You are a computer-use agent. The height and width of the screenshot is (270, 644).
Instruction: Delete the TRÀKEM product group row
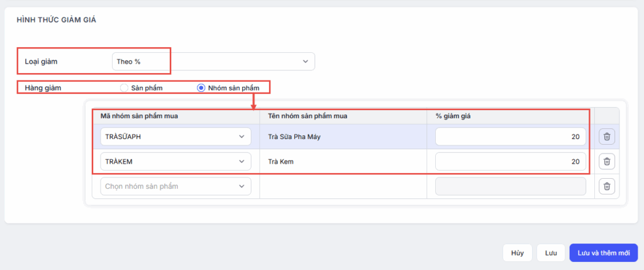tap(606, 162)
